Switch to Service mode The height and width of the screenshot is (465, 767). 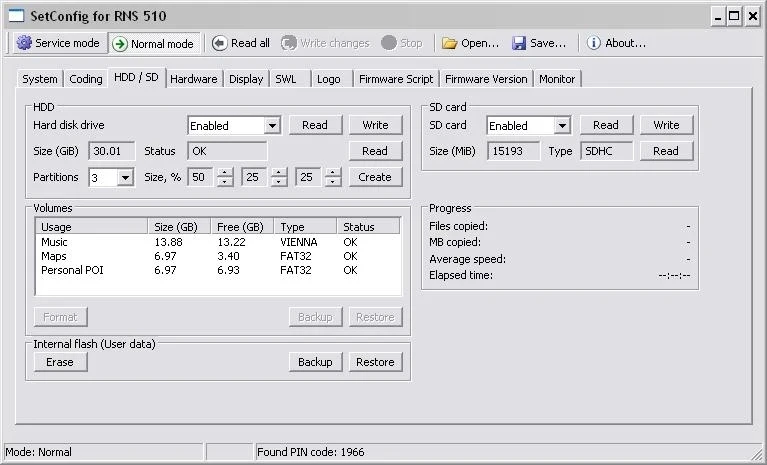(x=58, y=44)
